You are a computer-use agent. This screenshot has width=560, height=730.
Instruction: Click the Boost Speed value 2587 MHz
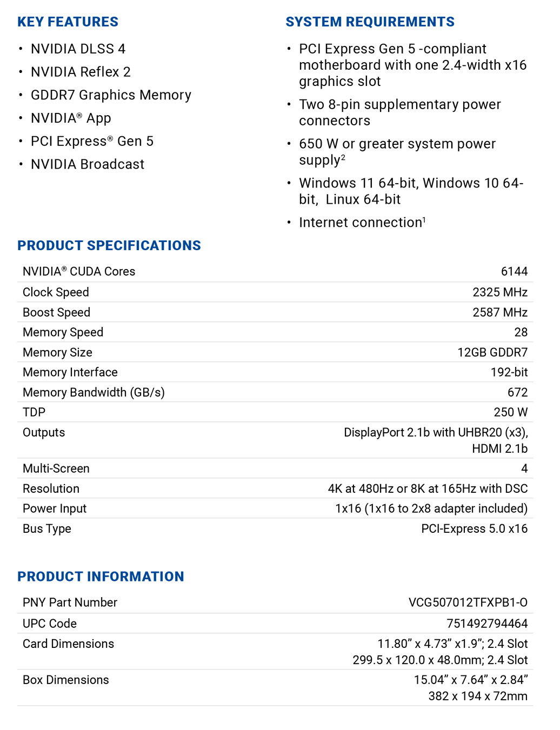(x=500, y=312)
